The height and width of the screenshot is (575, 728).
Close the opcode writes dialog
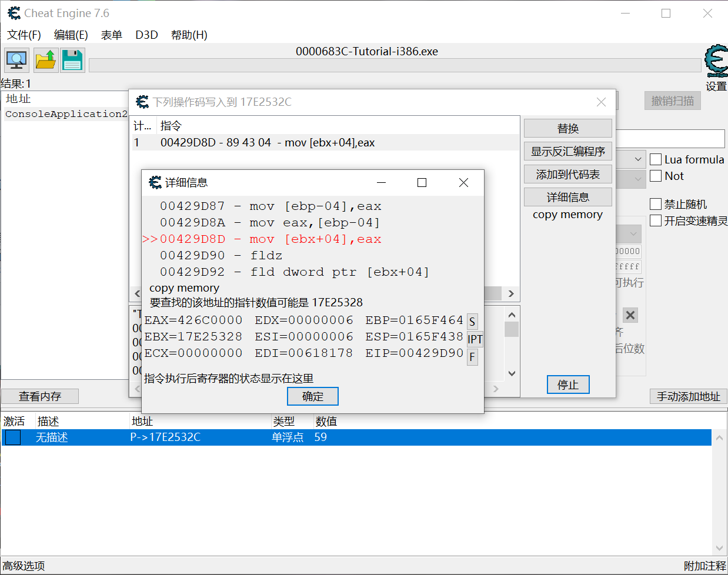pyautogui.click(x=601, y=102)
